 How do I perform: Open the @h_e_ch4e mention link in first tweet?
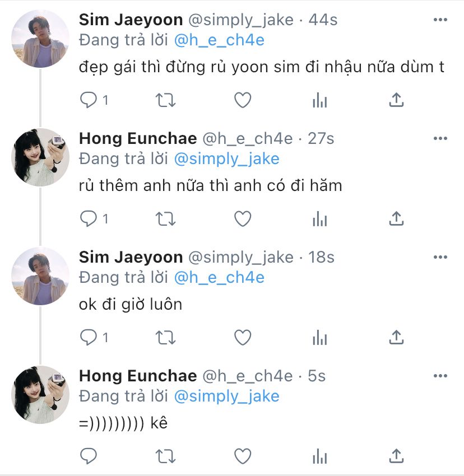pyautogui.click(x=219, y=41)
